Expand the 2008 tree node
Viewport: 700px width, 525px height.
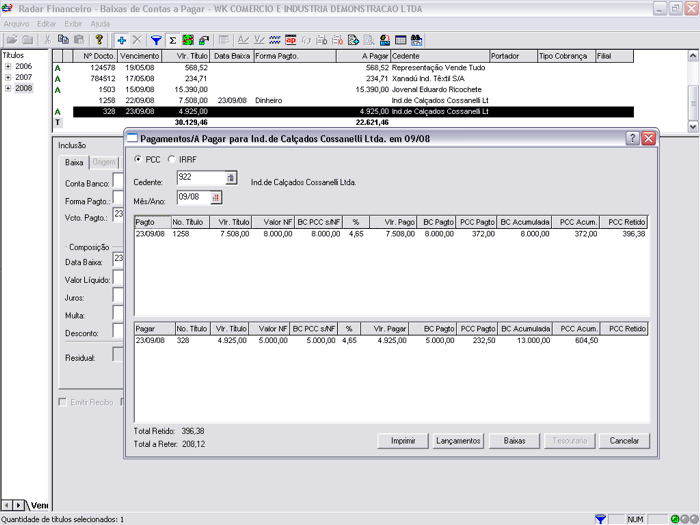tap(8, 88)
